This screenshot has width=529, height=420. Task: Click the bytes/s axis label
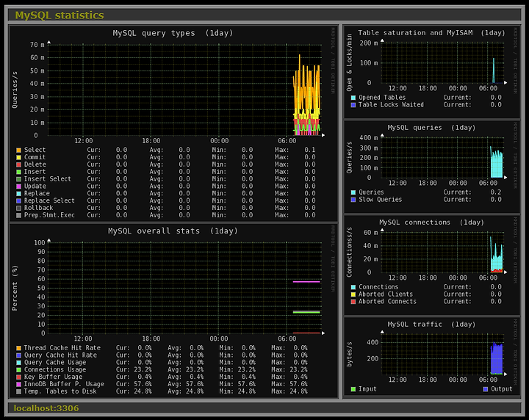(x=349, y=354)
